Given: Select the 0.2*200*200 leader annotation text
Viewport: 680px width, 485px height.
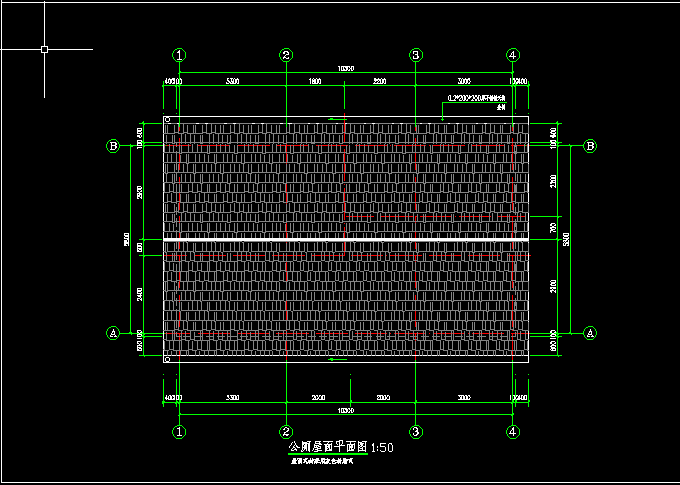Looking at the screenshot, I should pyautogui.click(x=477, y=98).
